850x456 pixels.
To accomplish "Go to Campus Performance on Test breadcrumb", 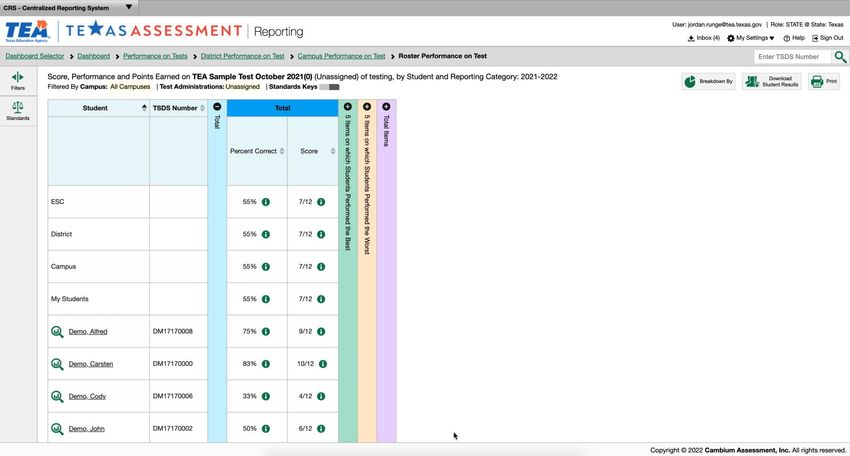I will pyautogui.click(x=341, y=56).
